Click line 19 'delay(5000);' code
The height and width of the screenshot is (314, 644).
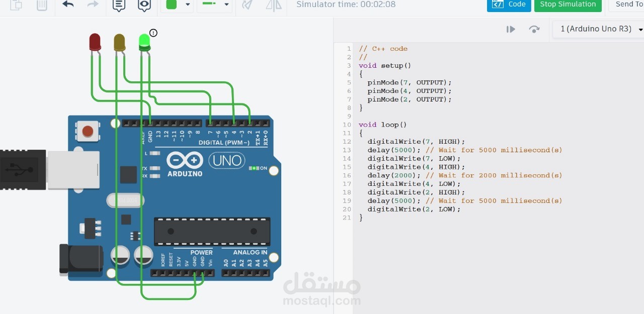(394, 201)
